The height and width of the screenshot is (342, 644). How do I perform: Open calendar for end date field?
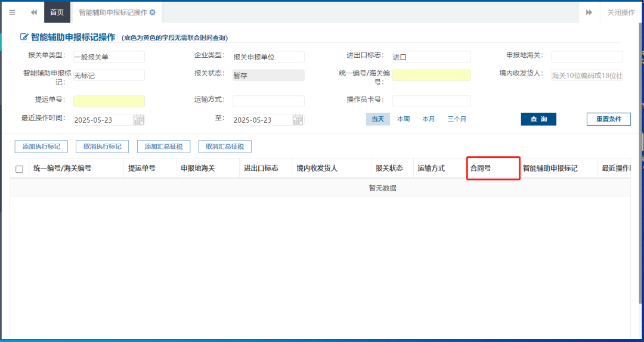(x=298, y=120)
